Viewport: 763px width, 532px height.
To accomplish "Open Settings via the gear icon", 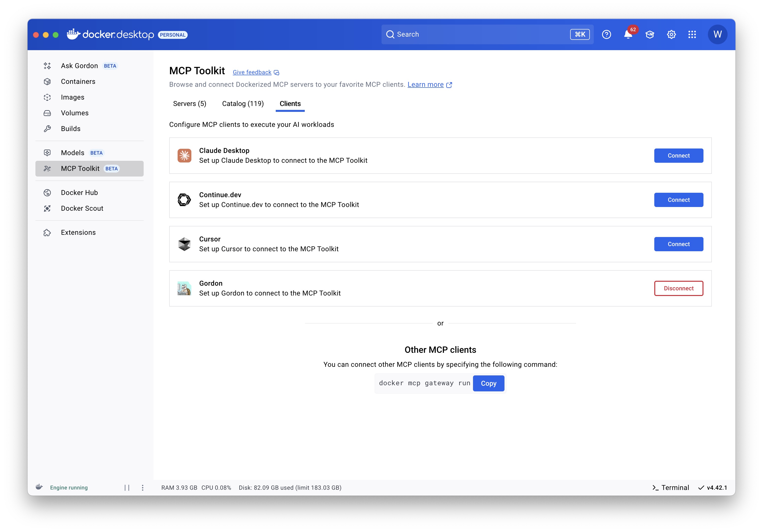I will click(671, 34).
